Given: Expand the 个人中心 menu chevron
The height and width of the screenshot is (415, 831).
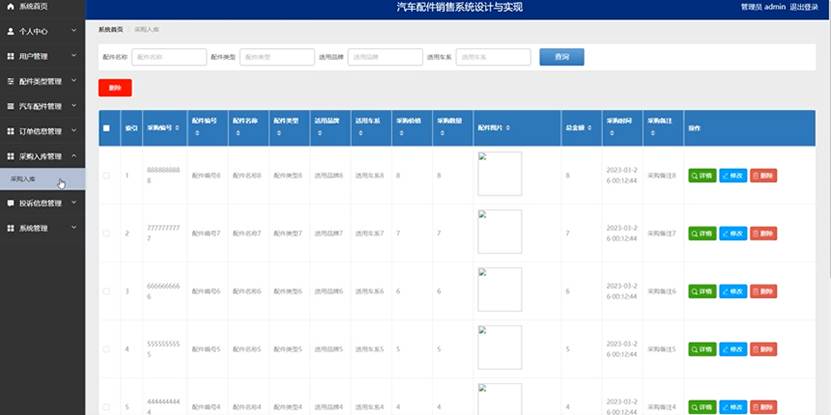Looking at the screenshot, I should (74, 31).
